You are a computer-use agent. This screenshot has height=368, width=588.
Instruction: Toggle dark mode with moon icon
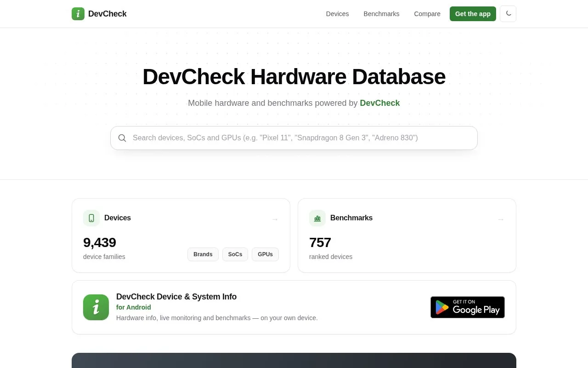tap(508, 14)
